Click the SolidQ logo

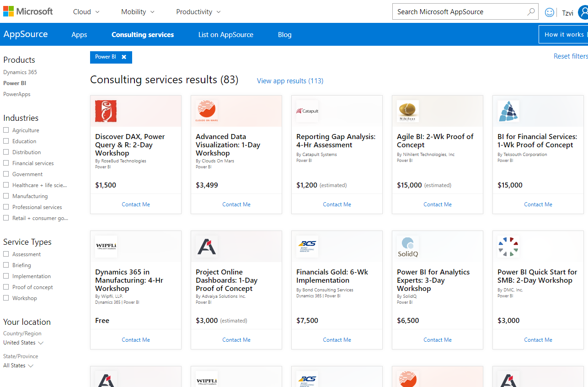(408, 247)
